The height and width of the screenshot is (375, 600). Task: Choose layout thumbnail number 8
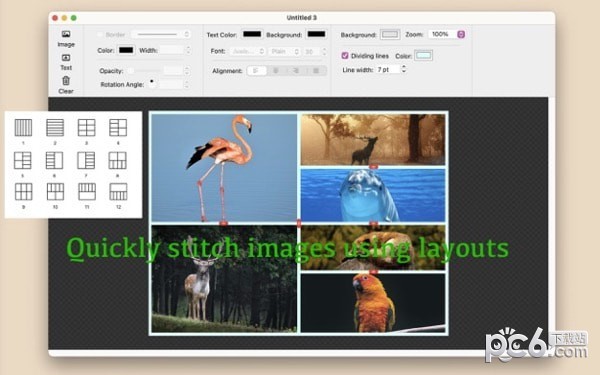coord(117,160)
